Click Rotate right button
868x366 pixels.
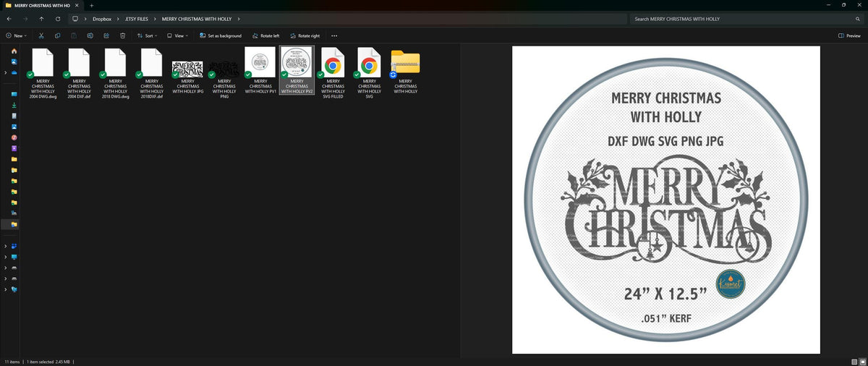coord(305,35)
